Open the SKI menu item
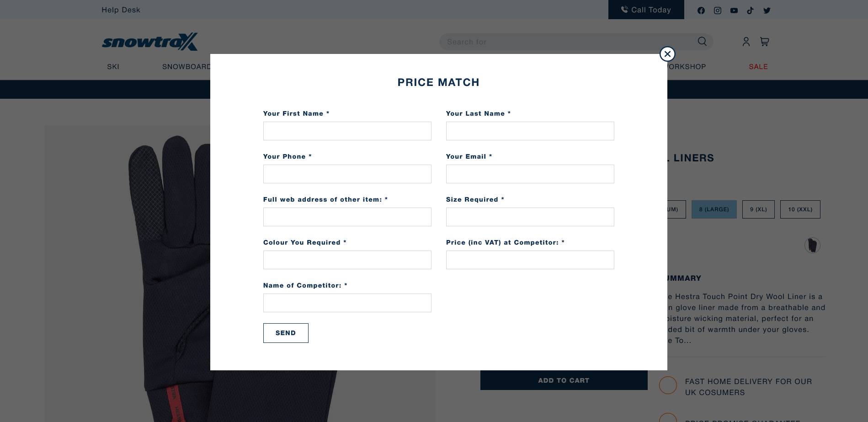This screenshot has width=868, height=422. 113,67
